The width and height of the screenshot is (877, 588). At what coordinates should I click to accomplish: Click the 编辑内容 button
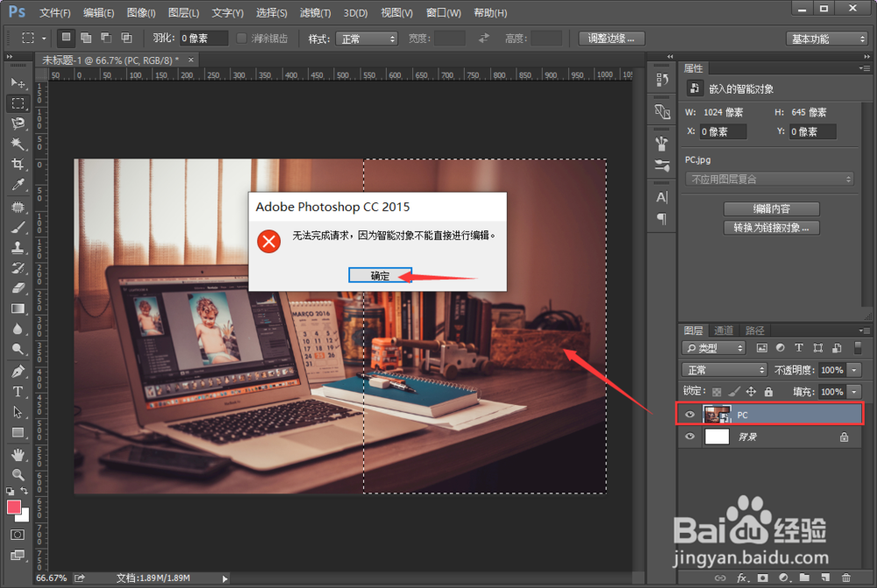coord(771,209)
